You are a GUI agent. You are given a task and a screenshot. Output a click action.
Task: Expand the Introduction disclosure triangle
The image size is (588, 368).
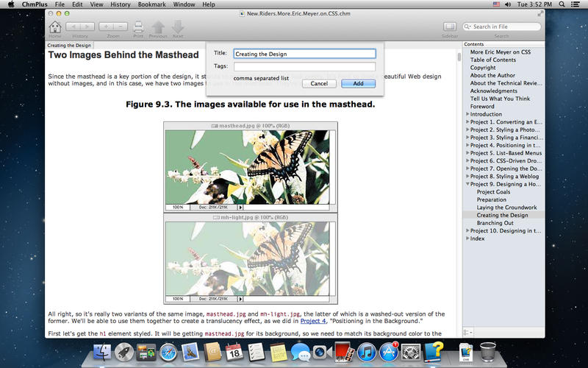point(467,114)
